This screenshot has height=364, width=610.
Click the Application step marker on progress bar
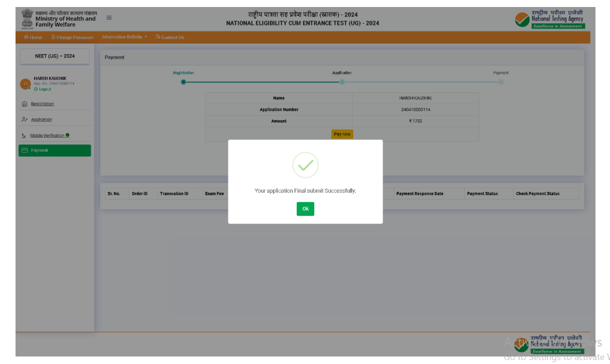click(x=342, y=82)
